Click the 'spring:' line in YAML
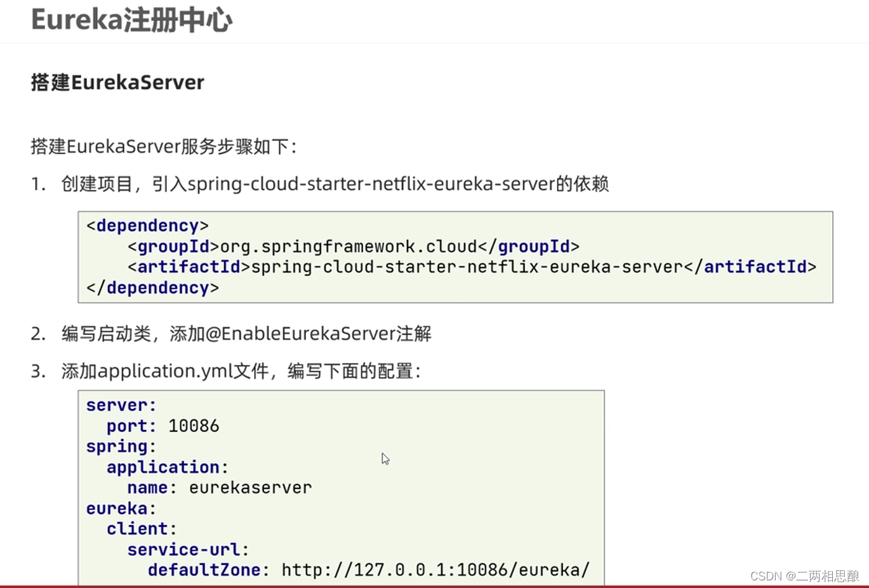Screen dimensions: 869x588 coord(121,447)
